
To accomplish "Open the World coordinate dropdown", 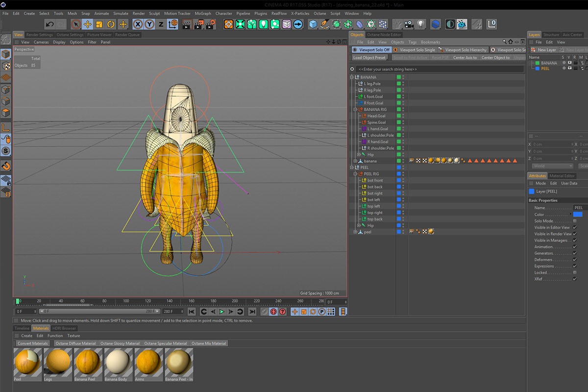I will (x=553, y=166).
